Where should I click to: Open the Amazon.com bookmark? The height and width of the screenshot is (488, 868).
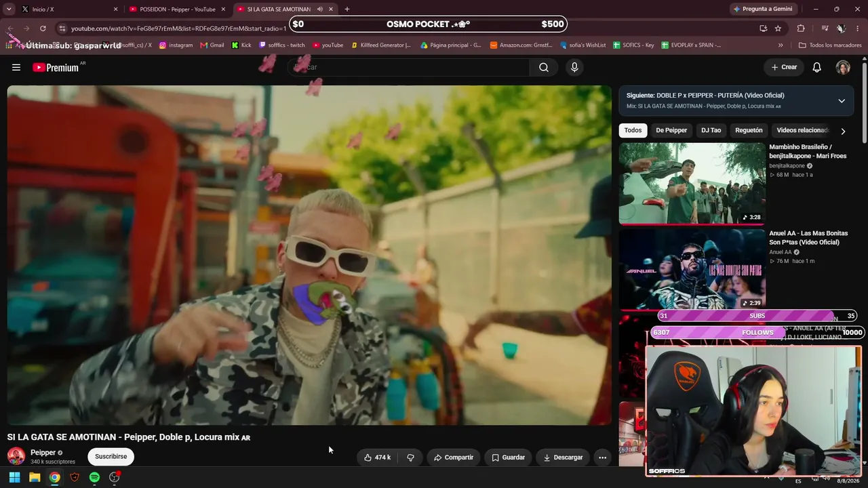click(x=521, y=45)
